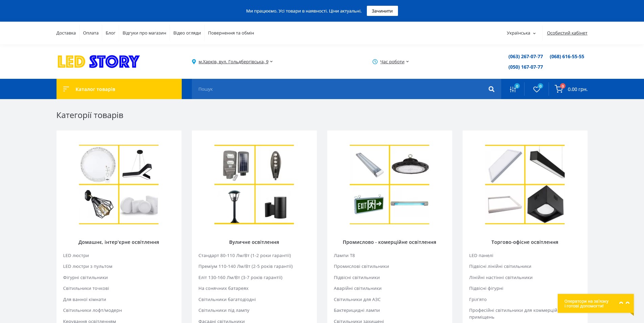Click the LED STORY logo
This screenshot has height=323, width=644.
click(98, 62)
